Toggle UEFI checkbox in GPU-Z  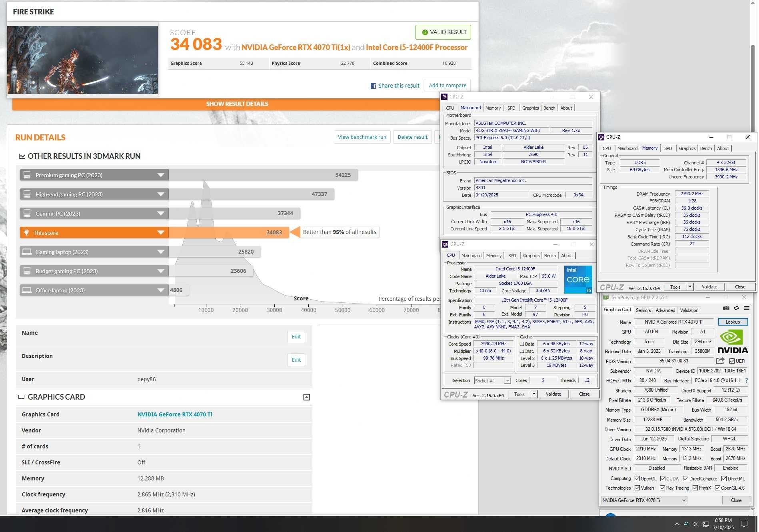coord(732,361)
